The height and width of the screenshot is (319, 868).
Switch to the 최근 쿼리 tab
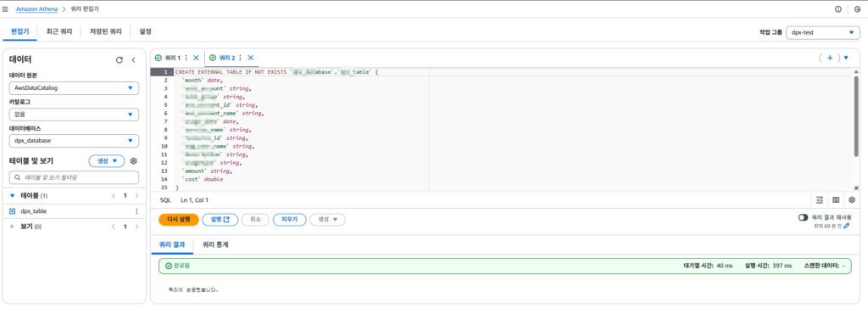click(58, 31)
